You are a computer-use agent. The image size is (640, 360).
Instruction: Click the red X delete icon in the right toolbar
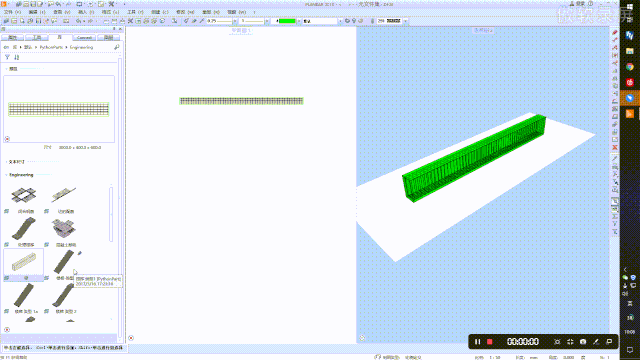coord(615,147)
